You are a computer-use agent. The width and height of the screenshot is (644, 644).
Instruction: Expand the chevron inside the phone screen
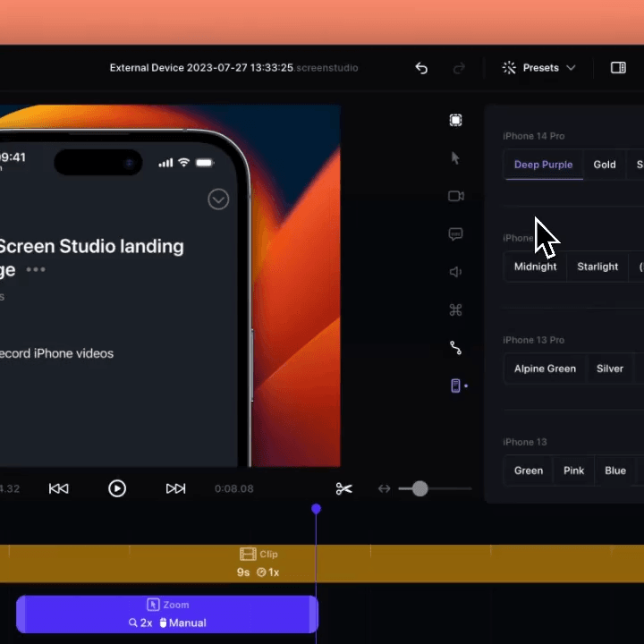(x=218, y=199)
